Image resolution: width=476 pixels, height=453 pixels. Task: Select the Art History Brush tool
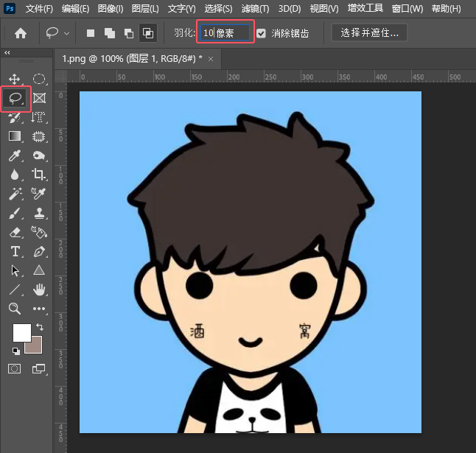point(14,118)
